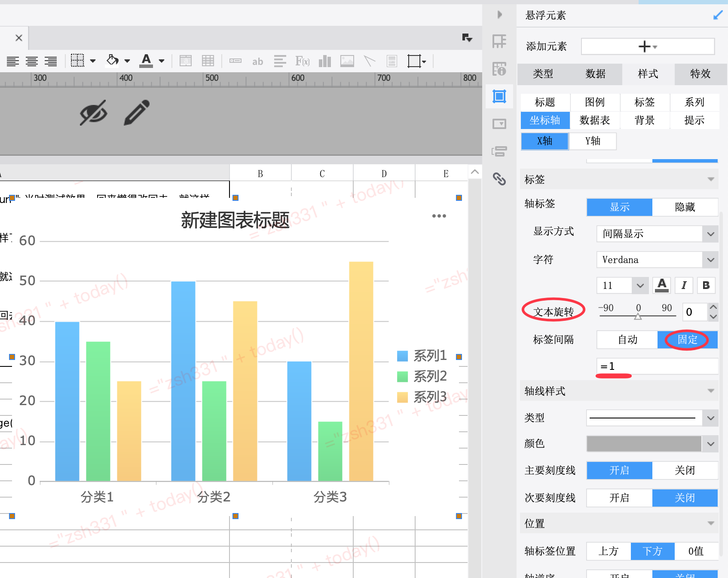
Task: Open the font size 11 dropdown
Action: pyautogui.click(x=622, y=285)
